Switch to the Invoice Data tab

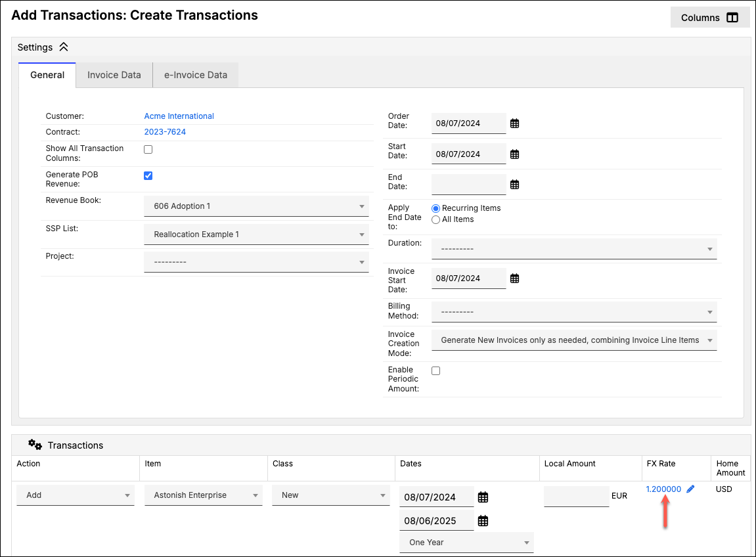pos(114,76)
